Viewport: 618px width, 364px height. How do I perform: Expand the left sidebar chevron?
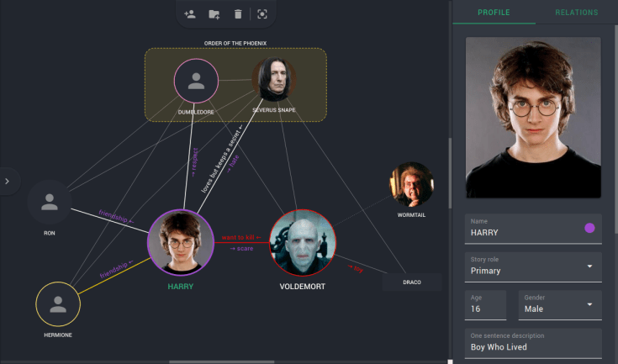click(8, 180)
